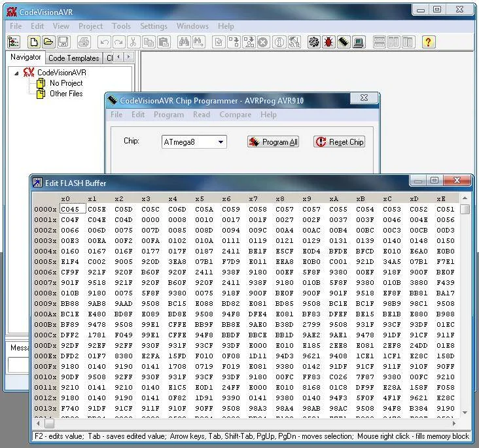479x448 pixels.
Task: Click the xA column header
Action: tap(334, 199)
